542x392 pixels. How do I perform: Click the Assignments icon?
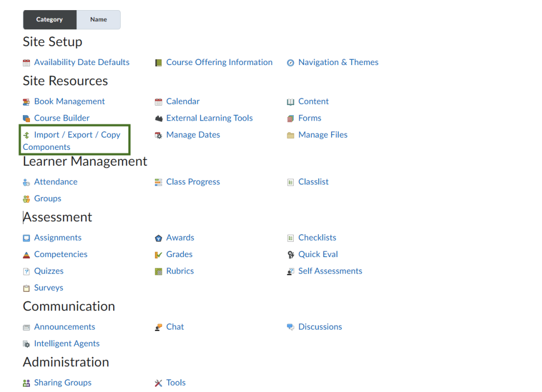(x=26, y=238)
